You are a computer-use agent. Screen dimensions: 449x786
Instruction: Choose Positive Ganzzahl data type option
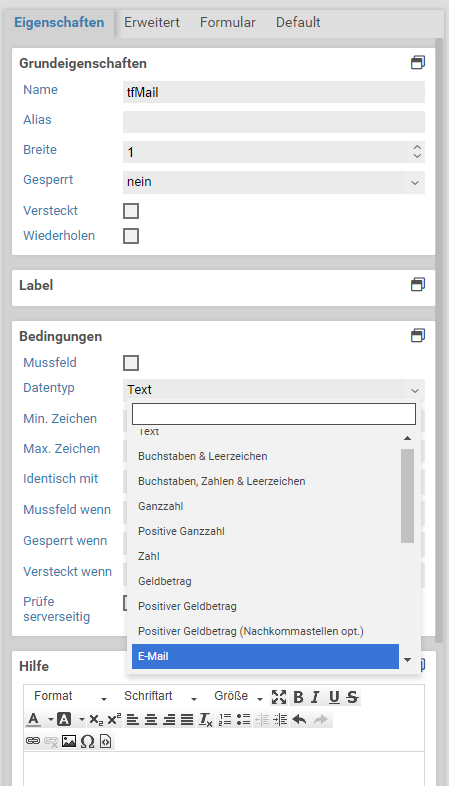[x=265, y=531]
